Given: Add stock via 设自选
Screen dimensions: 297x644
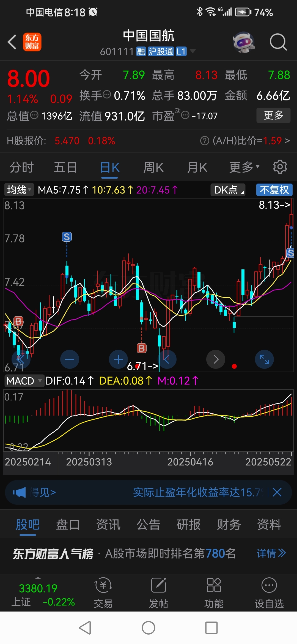Looking at the screenshot, I should pos(269,593).
